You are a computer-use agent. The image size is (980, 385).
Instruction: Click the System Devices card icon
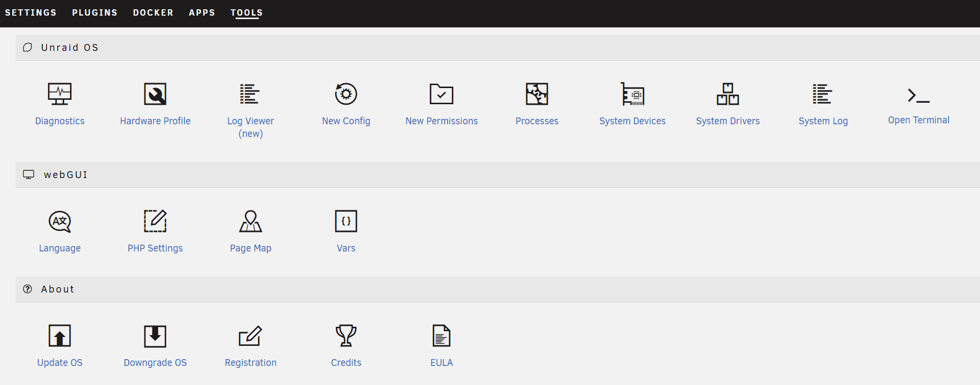pyautogui.click(x=632, y=94)
